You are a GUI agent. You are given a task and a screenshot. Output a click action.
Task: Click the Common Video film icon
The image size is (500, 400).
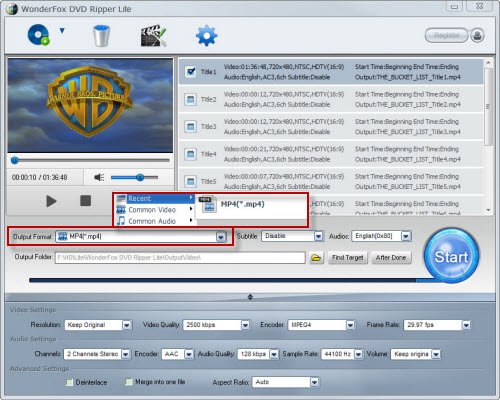point(121,210)
